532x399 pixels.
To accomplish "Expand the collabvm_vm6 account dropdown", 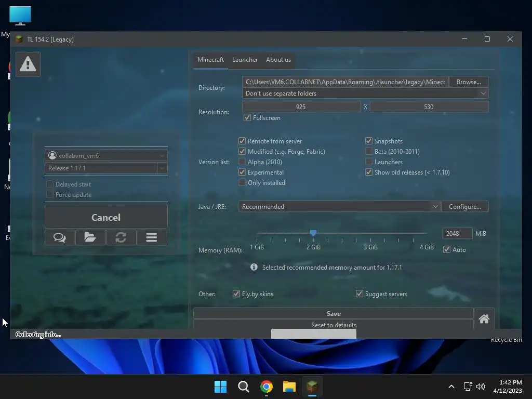I will point(106,155).
